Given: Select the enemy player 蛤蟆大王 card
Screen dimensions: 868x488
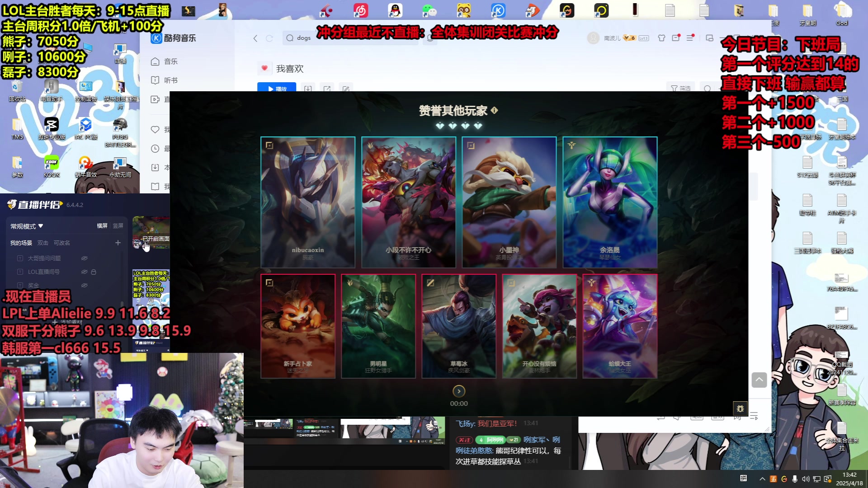Looking at the screenshot, I should [620, 326].
